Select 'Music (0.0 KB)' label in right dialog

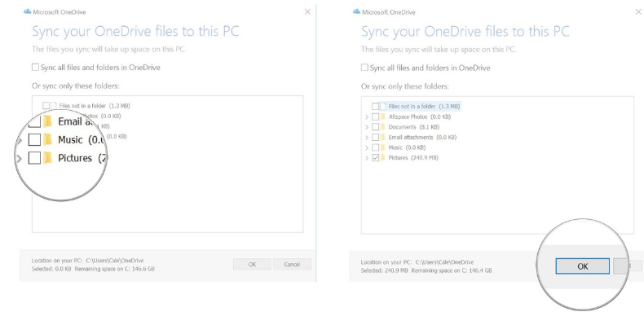coord(407,147)
